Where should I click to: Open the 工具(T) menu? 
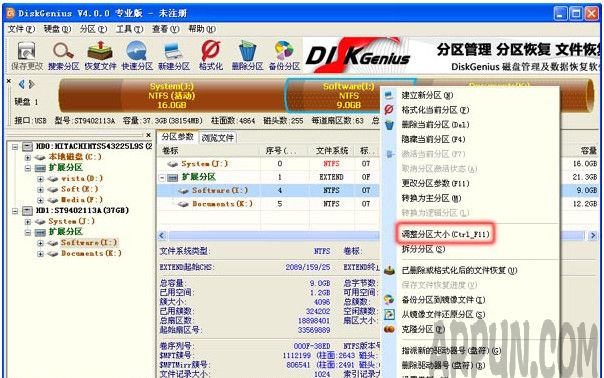tap(129, 29)
